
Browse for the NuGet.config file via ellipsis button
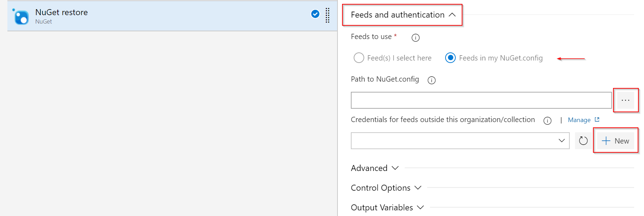coord(625,100)
